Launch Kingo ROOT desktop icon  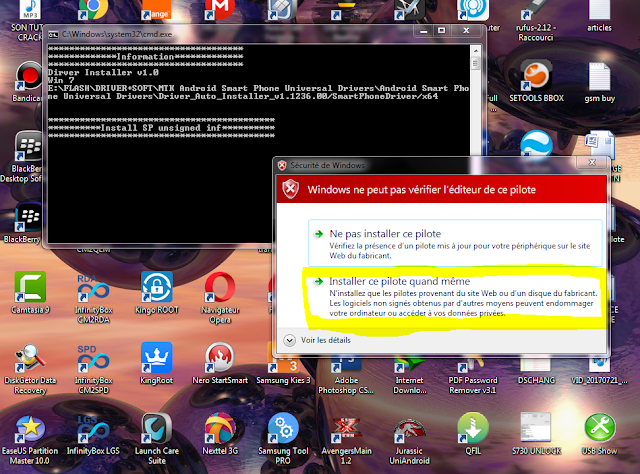157,293
